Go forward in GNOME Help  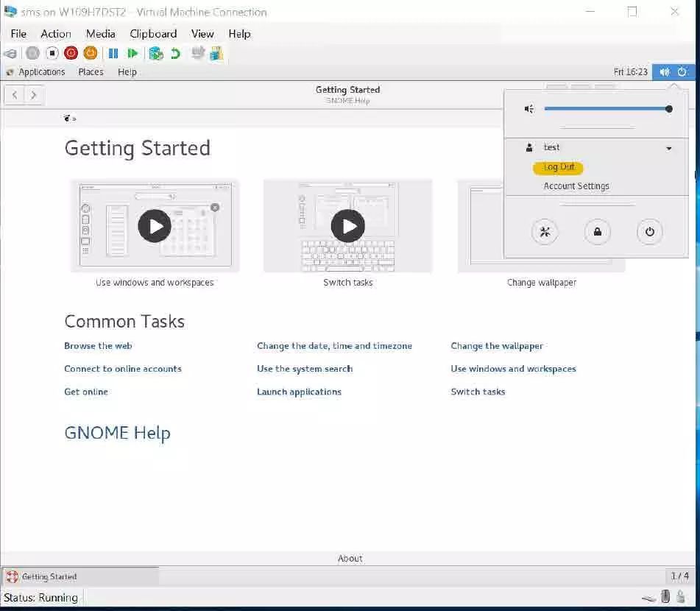click(x=33, y=95)
